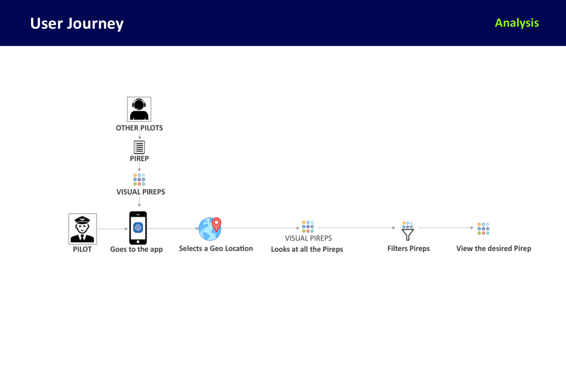Viewport: 566px width, 392px height.
Task: Select the Pilot avatar with captain hat
Action: tap(83, 229)
